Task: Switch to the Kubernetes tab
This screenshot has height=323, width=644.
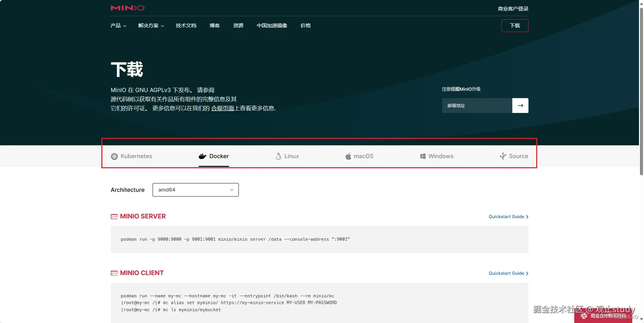Action: pyautogui.click(x=132, y=156)
